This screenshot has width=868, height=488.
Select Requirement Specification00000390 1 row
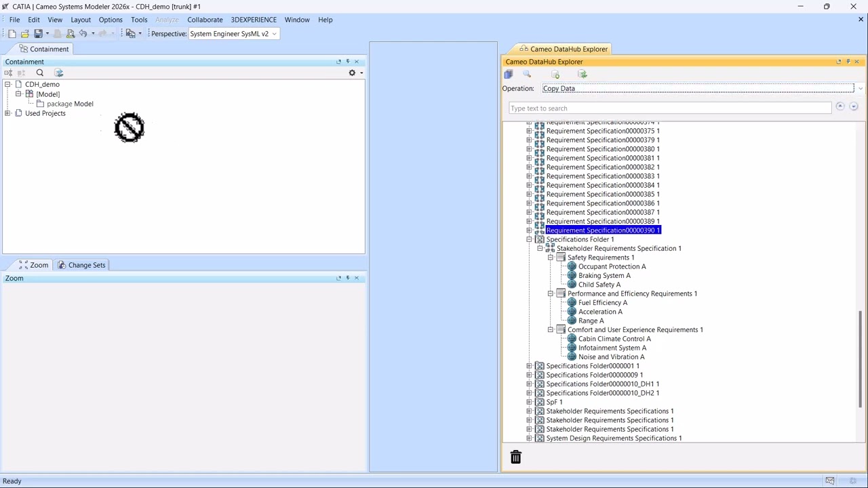[603, 230]
